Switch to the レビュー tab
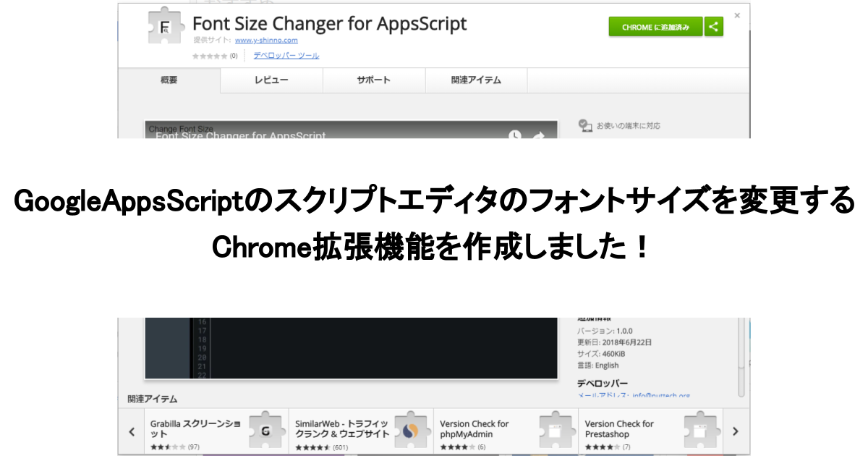Screen dimensions: 868x456 tap(271, 80)
